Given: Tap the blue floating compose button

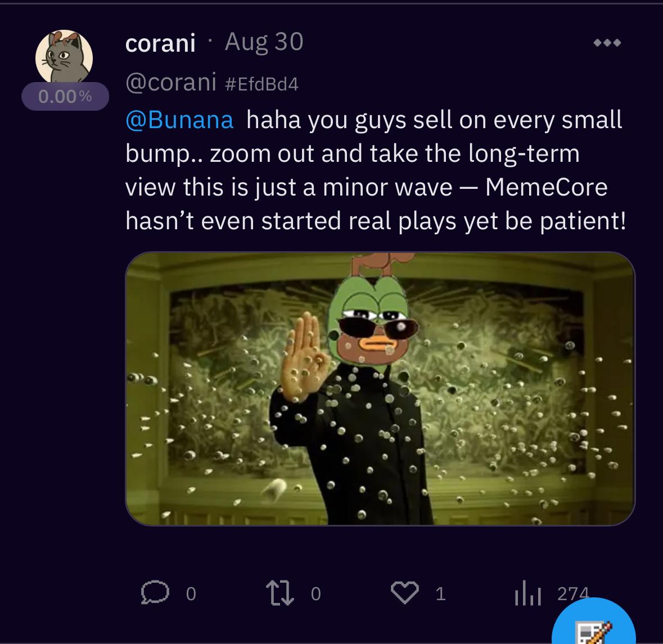Looking at the screenshot, I should [594, 627].
